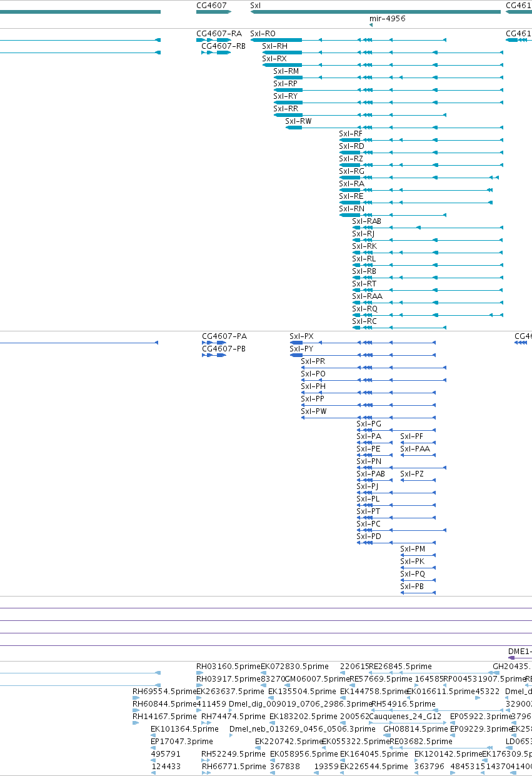This screenshot has height=776, width=532.
Task: Select the Sxl-RAA transcript
Action: pos(367,296)
